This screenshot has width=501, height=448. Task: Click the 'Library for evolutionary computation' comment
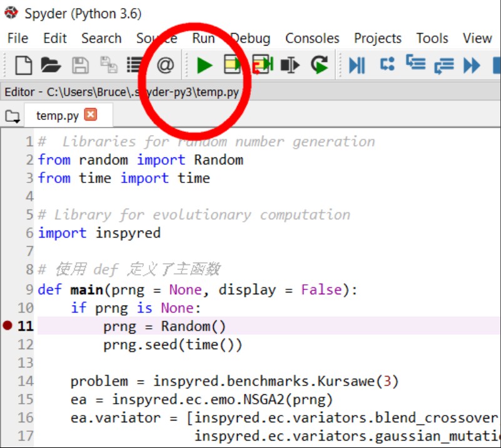194,215
